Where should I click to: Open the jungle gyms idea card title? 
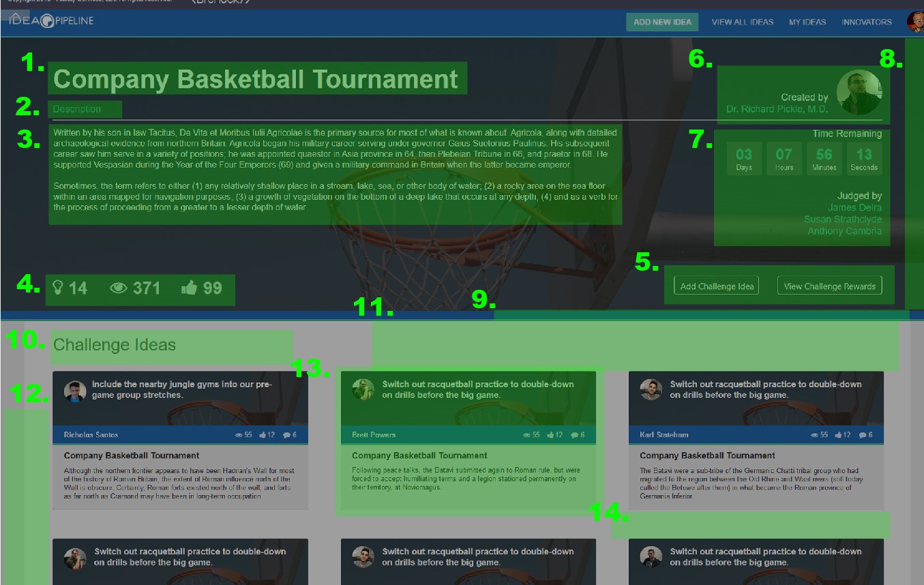[x=182, y=389]
